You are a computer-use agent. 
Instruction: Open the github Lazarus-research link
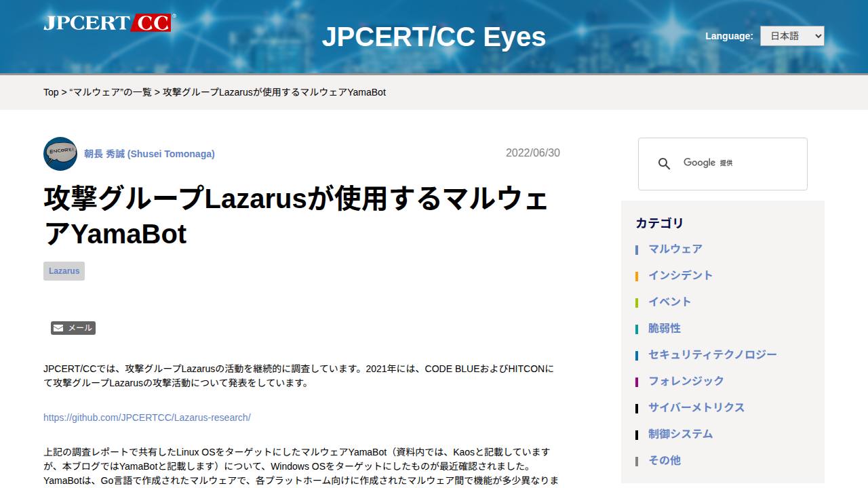[147, 418]
